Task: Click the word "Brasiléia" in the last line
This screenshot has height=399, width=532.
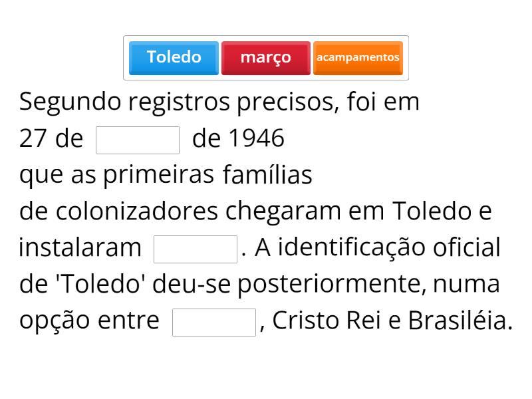Action: 460,321
